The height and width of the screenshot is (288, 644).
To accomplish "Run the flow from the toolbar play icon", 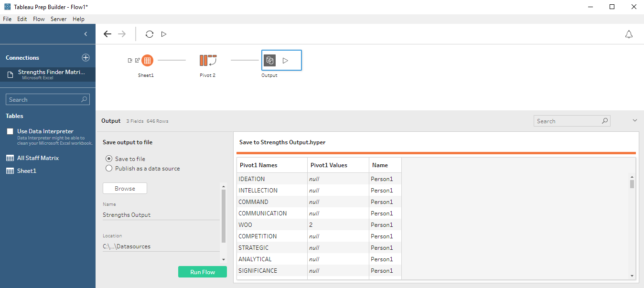I will click(164, 34).
